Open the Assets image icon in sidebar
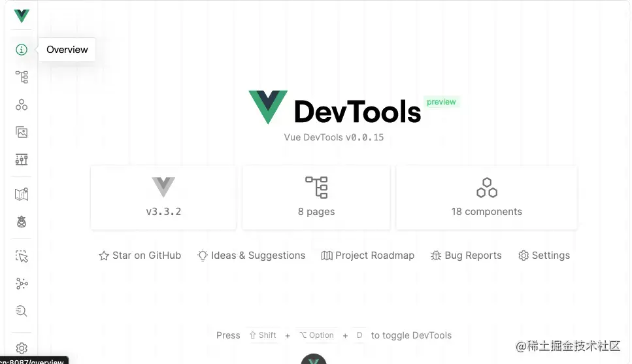The image size is (632, 364). pos(22,132)
